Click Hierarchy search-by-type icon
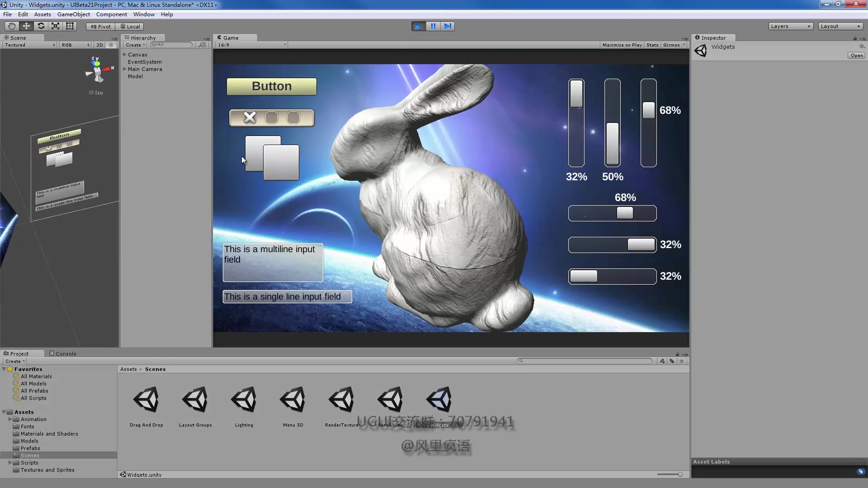This screenshot has width=868, height=488. point(203,45)
